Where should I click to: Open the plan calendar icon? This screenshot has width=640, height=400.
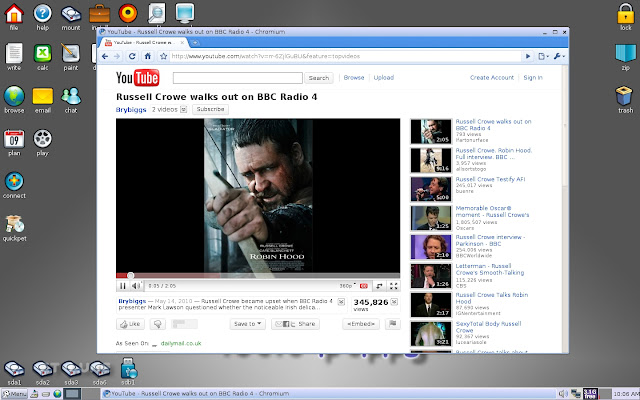pyautogui.click(x=14, y=139)
